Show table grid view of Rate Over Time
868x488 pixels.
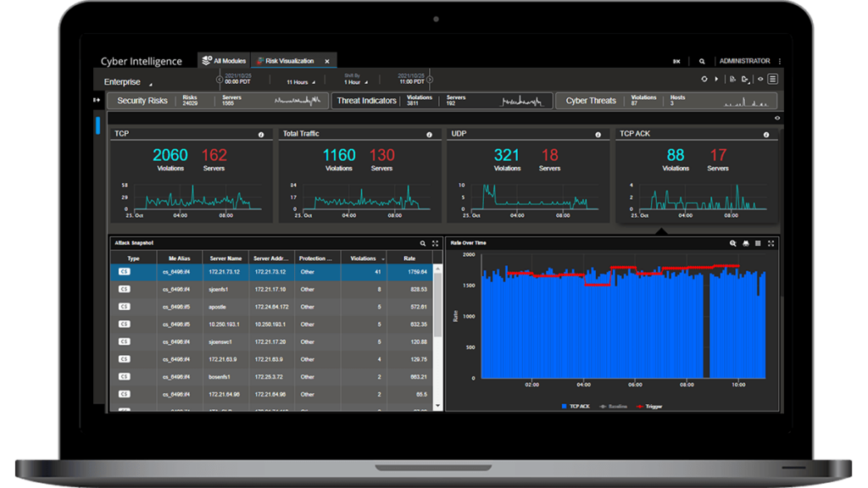[x=758, y=243]
